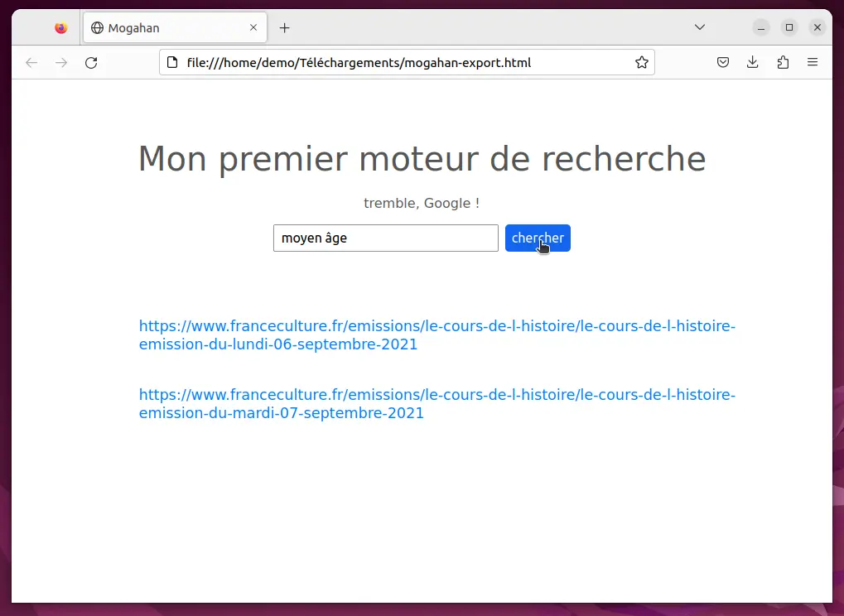The width and height of the screenshot is (844, 616).
Task: Open the Downloads icon in the toolbar
Action: click(x=752, y=62)
